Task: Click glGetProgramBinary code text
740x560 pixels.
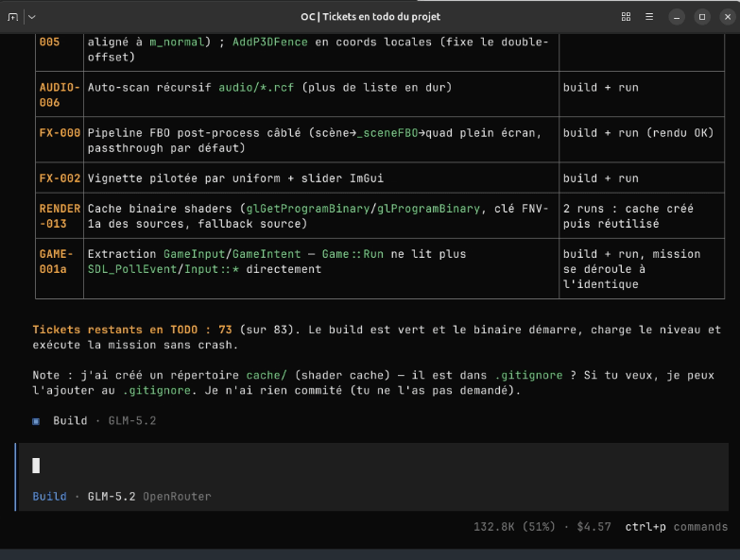Action: (308, 209)
